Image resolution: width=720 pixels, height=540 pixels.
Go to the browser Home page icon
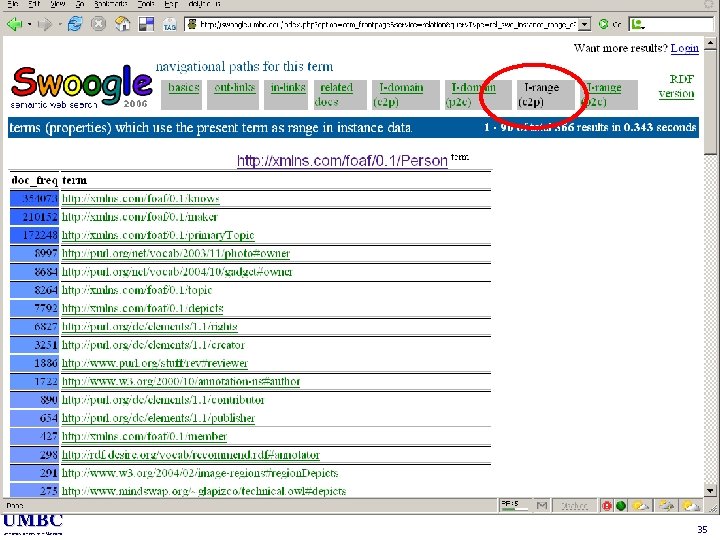point(123,23)
